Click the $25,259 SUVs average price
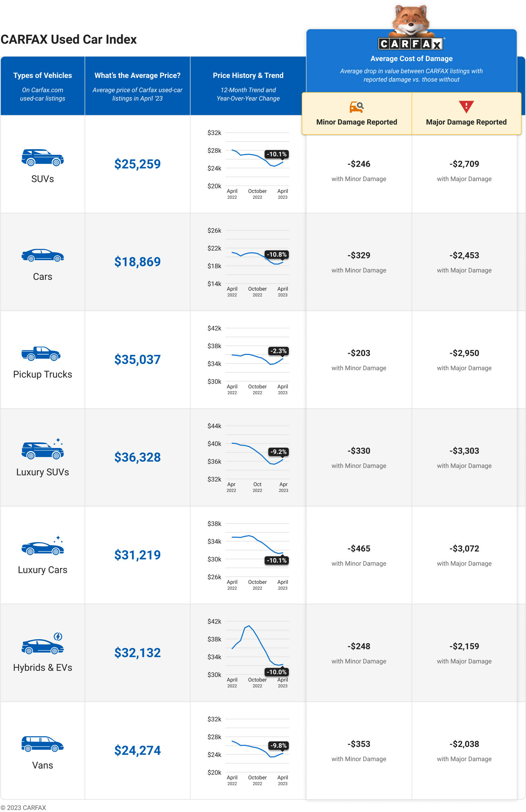This screenshot has width=526, height=812. [x=137, y=164]
